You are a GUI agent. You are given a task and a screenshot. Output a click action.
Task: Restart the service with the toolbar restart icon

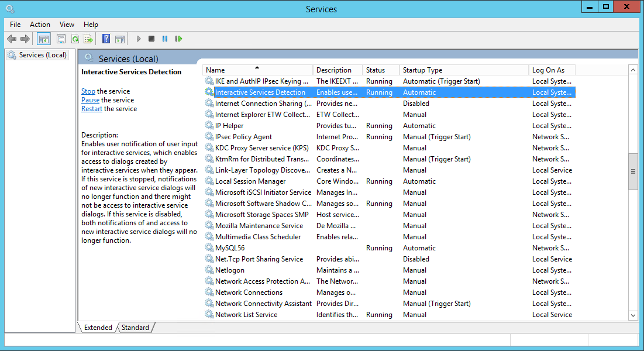point(178,39)
